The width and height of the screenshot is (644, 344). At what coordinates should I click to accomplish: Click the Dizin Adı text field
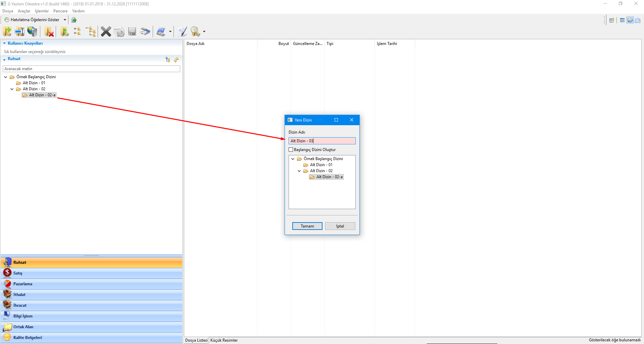point(322,141)
